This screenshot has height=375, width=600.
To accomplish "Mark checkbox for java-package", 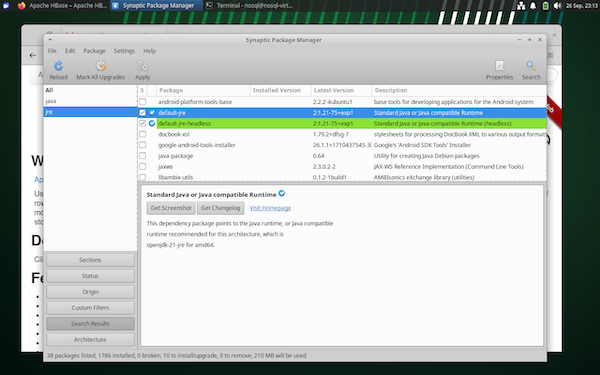I will tap(142, 156).
